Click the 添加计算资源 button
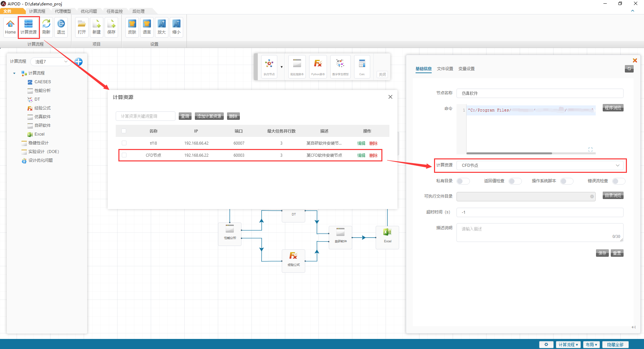 tap(209, 116)
